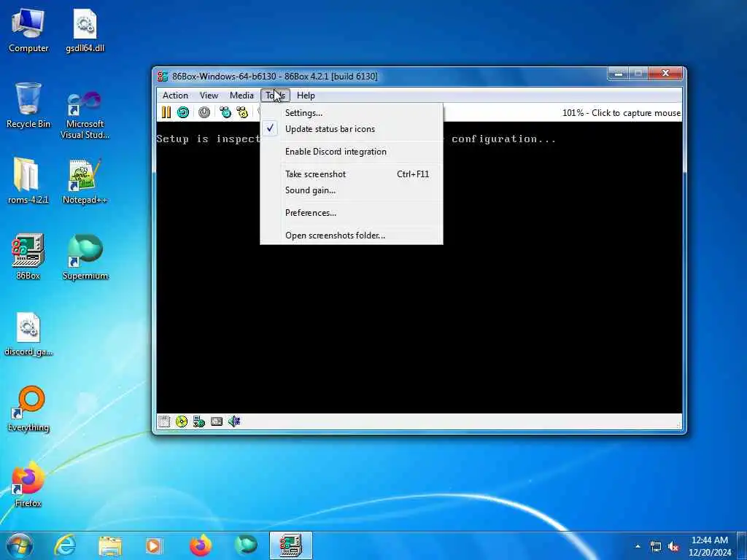Image resolution: width=747 pixels, height=560 pixels.
Task: Click the CD-ROM disc status bar icon
Action: 182,421
